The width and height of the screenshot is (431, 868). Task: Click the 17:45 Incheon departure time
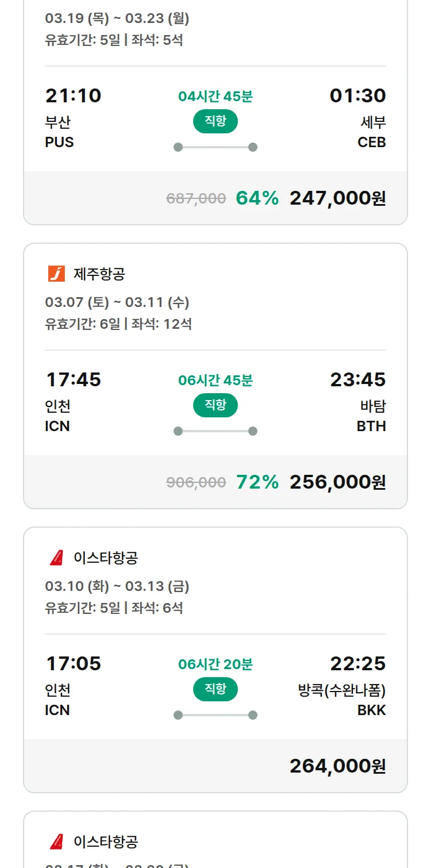(x=74, y=379)
